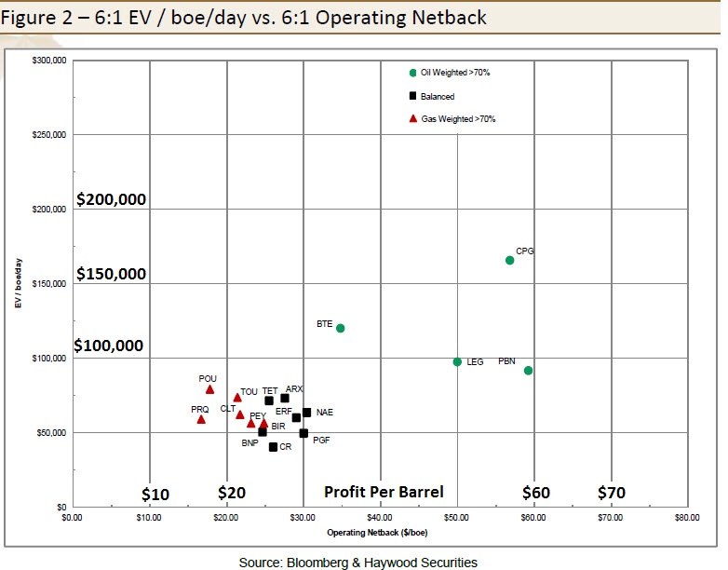Click the NAE black square marker
728x570 pixels.
[307, 413]
